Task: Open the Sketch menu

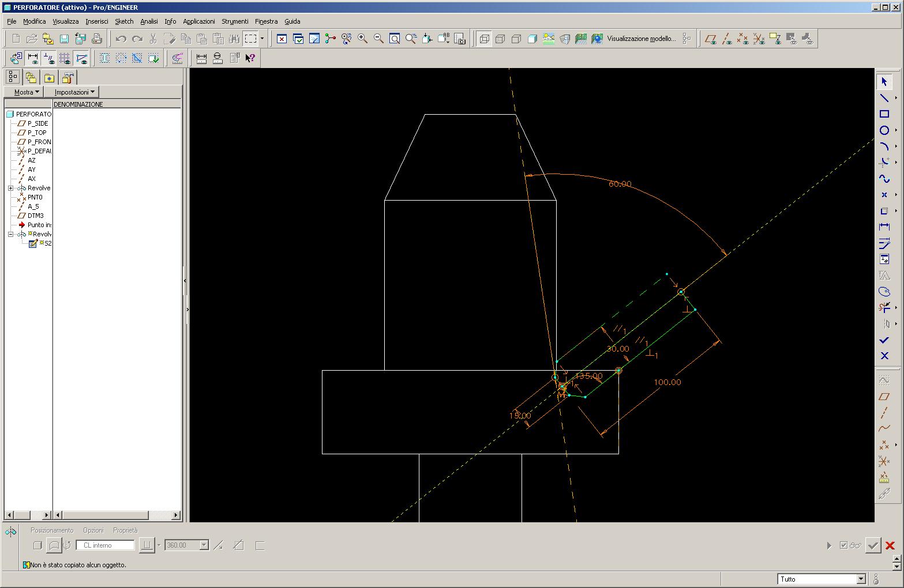Action: click(124, 21)
